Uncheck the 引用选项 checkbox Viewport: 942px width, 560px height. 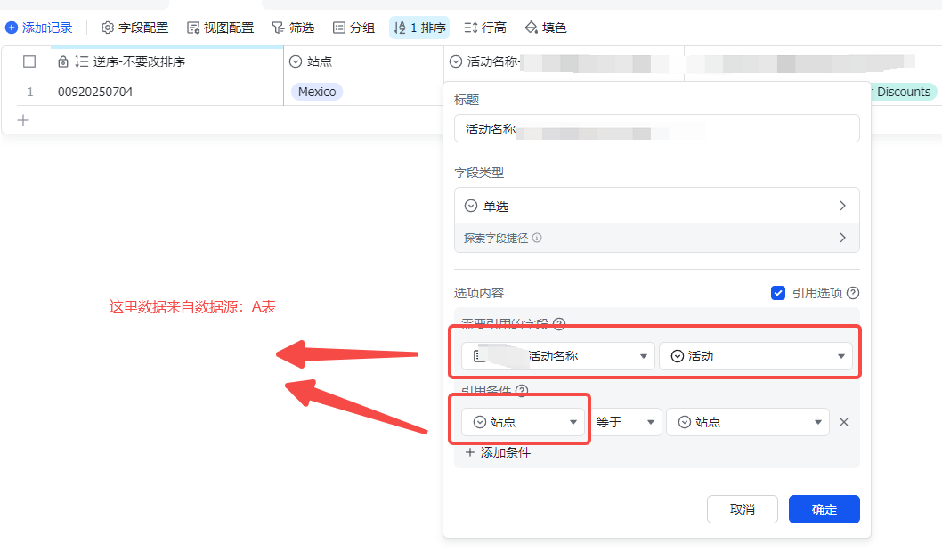778,293
